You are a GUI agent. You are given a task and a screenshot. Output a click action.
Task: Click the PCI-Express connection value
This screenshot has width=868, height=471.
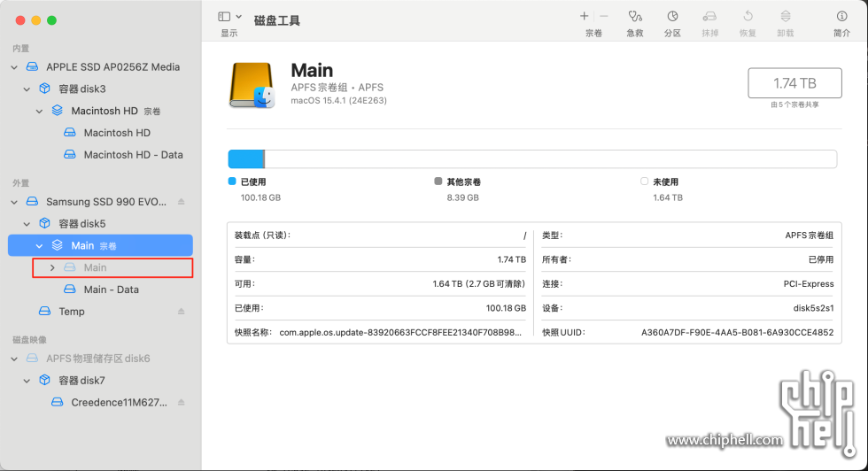[x=809, y=284]
